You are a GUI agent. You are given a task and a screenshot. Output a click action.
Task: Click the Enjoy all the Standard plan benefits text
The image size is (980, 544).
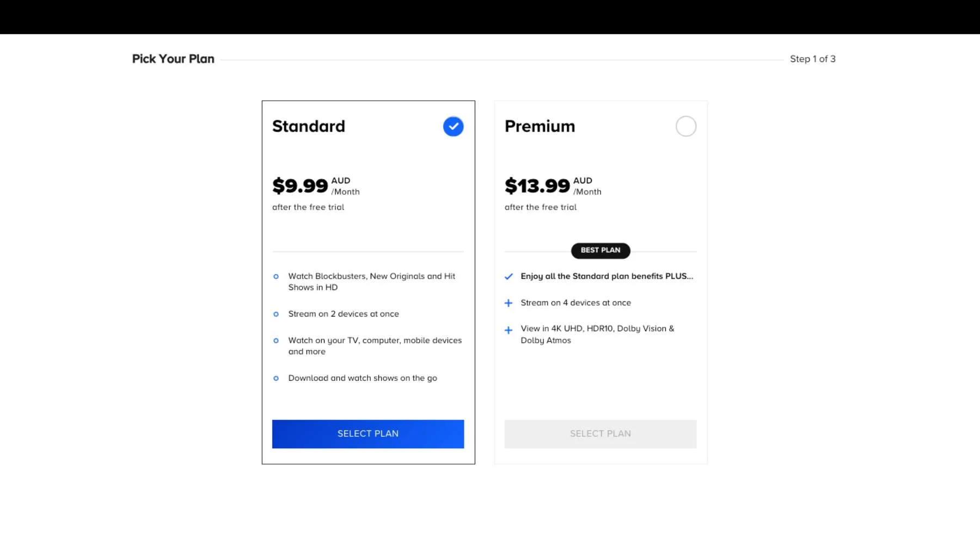[607, 276]
